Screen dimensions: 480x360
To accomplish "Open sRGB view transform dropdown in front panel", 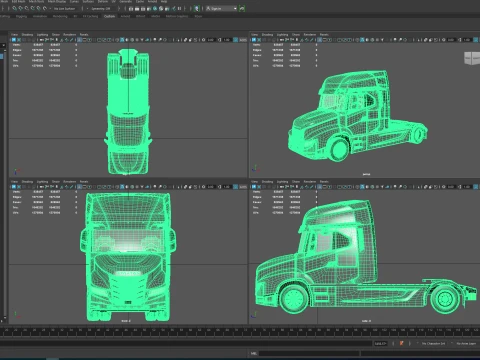I will point(243,187).
